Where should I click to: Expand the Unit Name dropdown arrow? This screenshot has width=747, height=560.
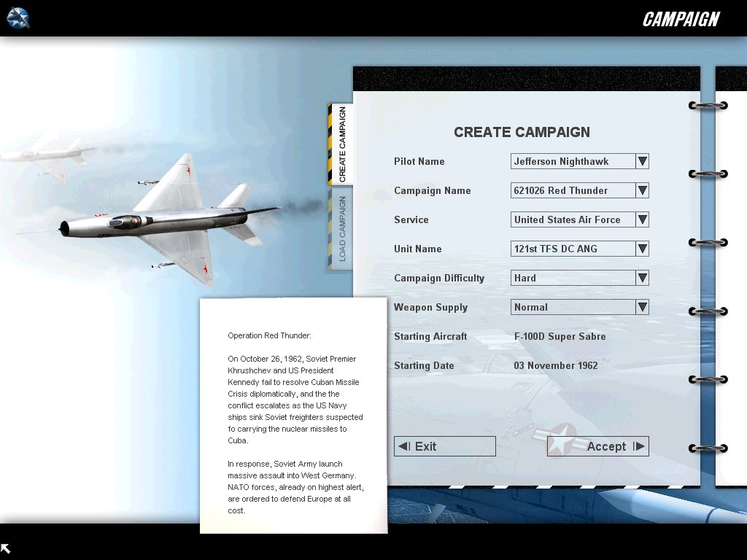tap(642, 249)
